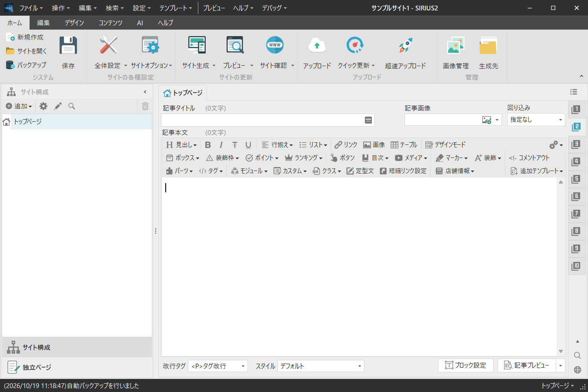Click the trash delete icon in the site panel

pos(145,106)
